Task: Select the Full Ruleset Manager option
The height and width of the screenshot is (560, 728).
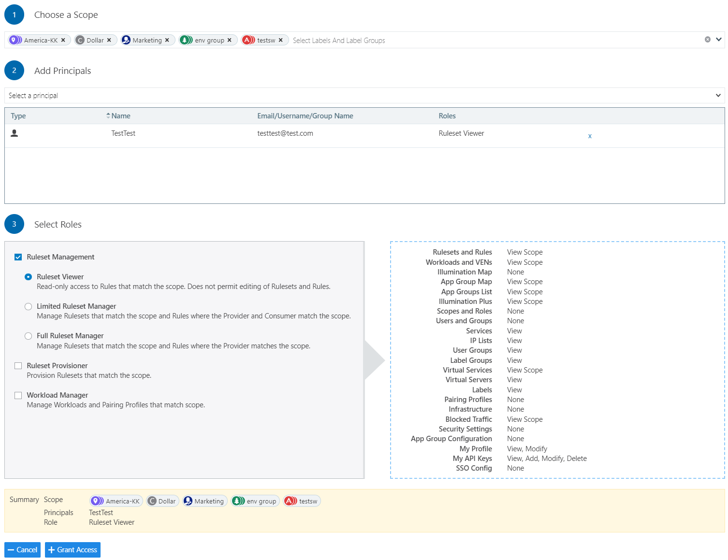Action: [29, 336]
